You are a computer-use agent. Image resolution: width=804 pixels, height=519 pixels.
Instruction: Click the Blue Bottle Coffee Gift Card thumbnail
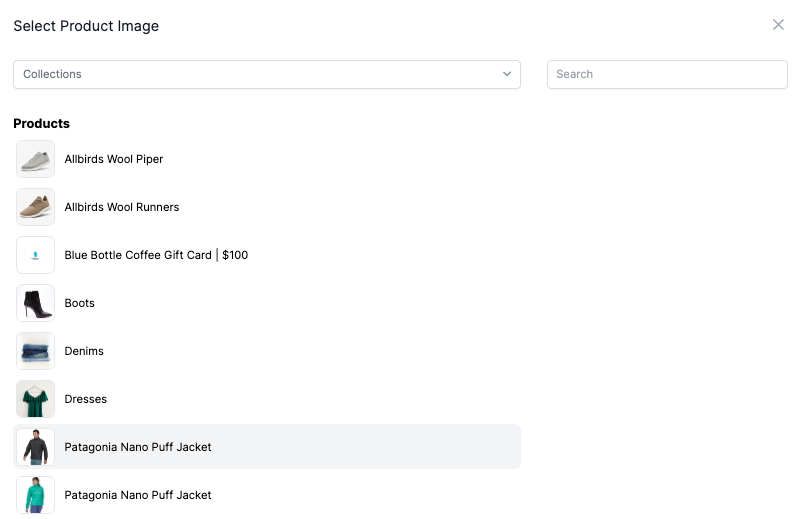(x=35, y=255)
